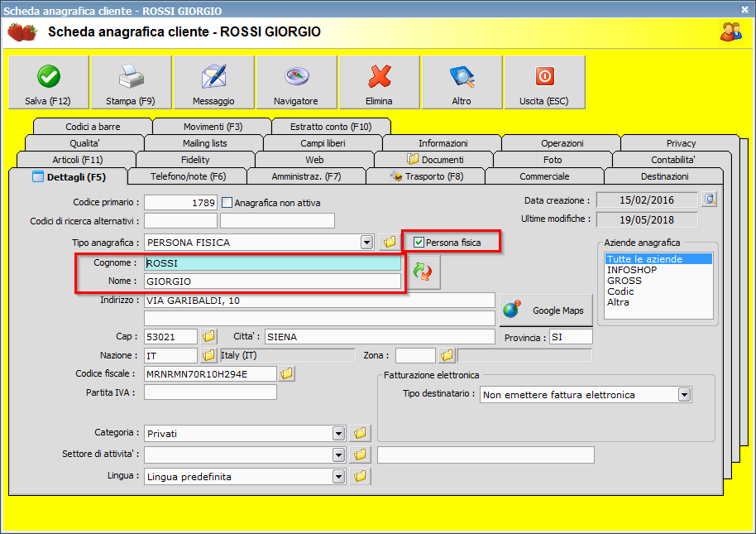Click the magnifier icon next to Data creazione
This screenshot has width=756, height=534.
point(709,200)
